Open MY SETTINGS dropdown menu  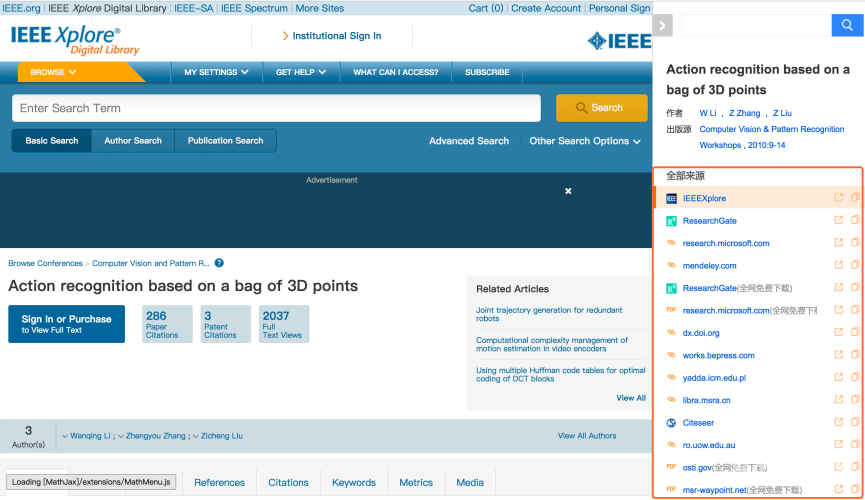click(216, 72)
